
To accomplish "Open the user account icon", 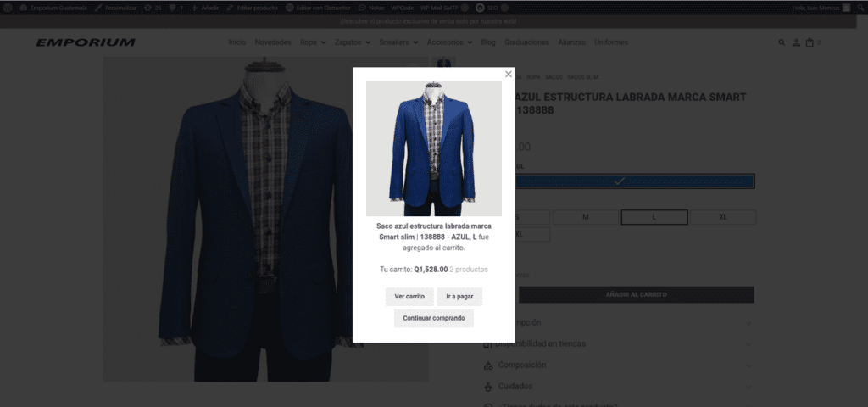I will click(797, 42).
